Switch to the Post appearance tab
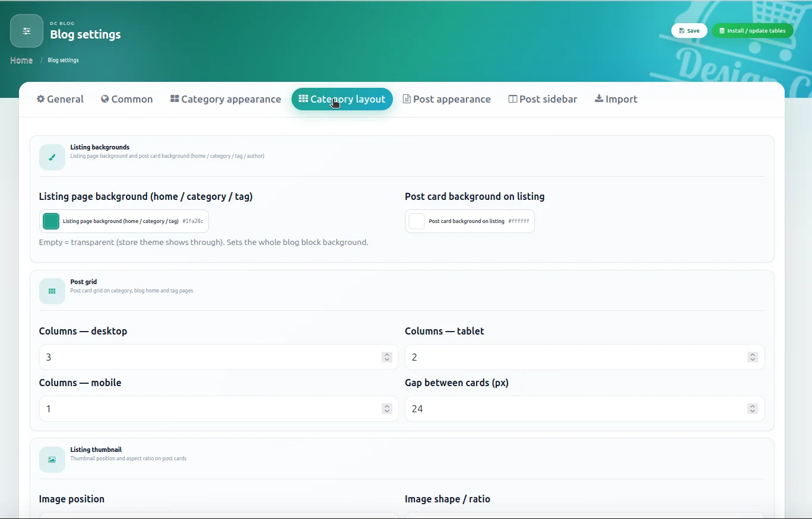Screen dimensions: 812x519 point(447,99)
